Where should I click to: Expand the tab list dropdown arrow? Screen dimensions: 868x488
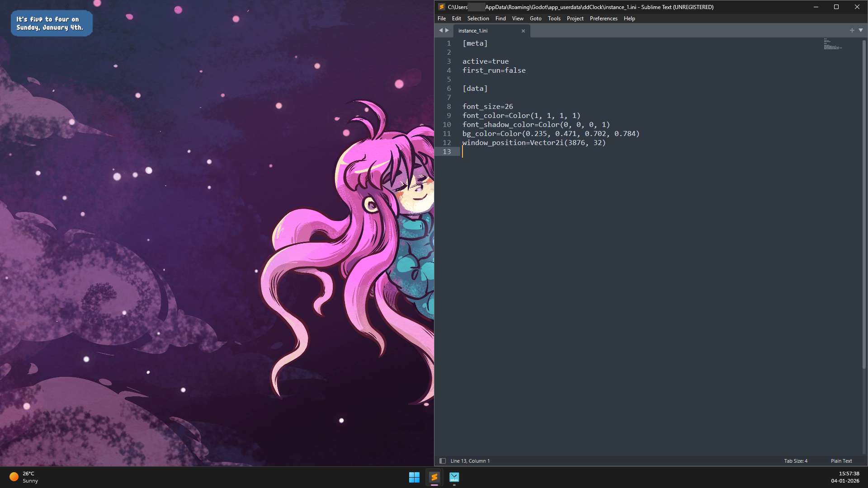pos(861,30)
